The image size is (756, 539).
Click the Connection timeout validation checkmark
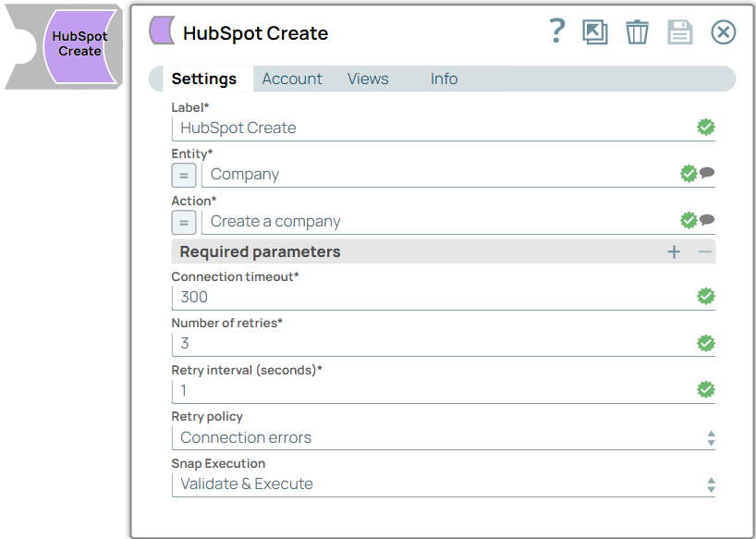coord(706,296)
